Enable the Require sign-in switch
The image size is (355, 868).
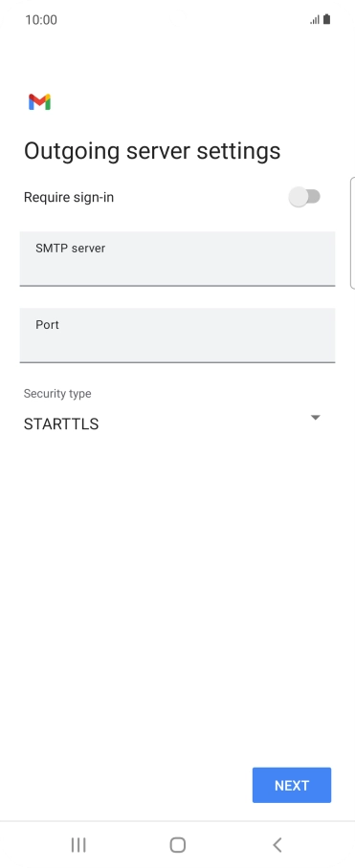(304, 197)
